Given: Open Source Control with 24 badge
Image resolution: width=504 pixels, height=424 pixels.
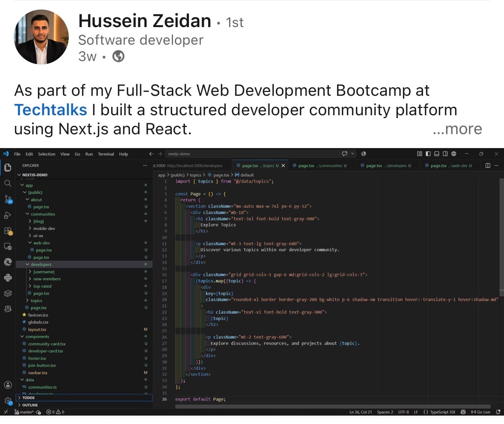Looking at the screenshot, I should coord(8,199).
